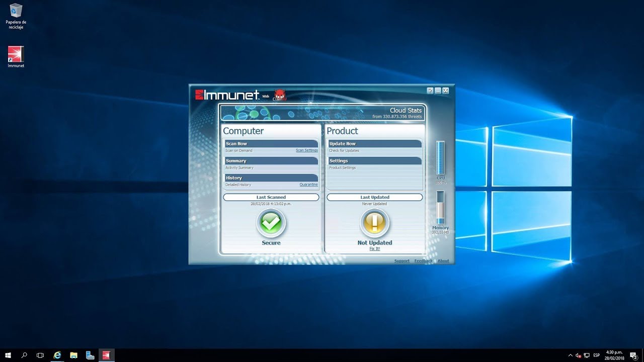Minimize the Immunet window
644x362 pixels.
pos(438,90)
